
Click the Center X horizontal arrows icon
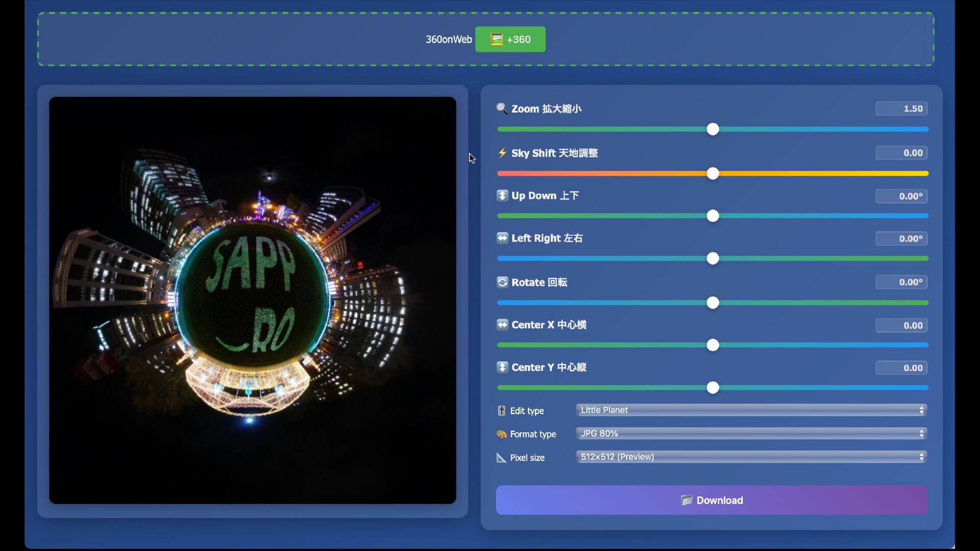(x=502, y=324)
